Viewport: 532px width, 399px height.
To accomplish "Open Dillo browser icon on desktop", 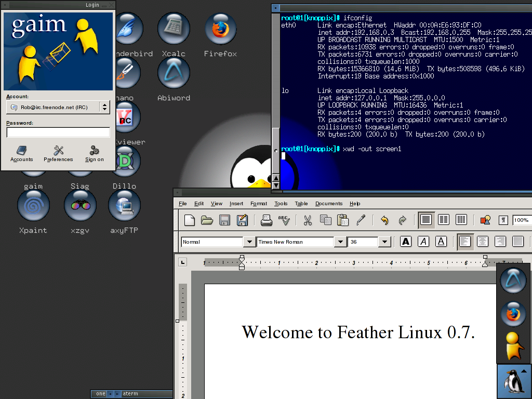I will point(124,161).
